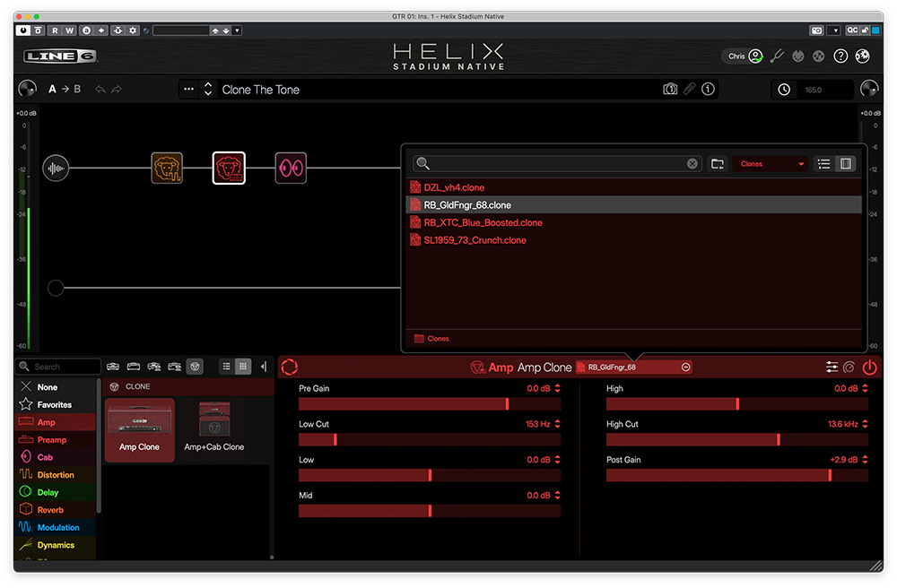Viewport: 897px width, 588px height.
Task: Bypass the Amp Clone block with the power button
Action: pyautogui.click(x=869, y=367)
